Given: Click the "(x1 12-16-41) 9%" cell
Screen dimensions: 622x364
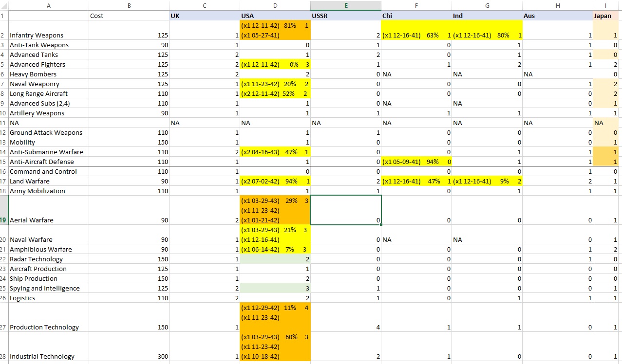Looking at the screenshot, I should [x=487, y=181].
